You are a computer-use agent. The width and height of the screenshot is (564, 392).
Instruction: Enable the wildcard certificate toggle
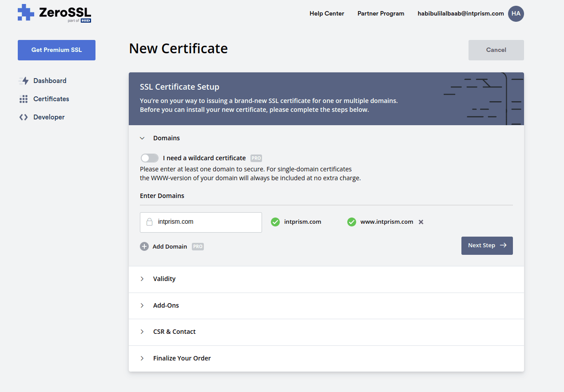pyautogui.click(x=150, y=158)
